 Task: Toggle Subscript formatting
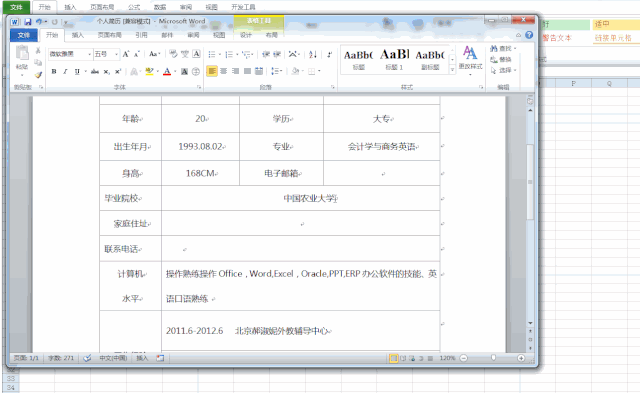tap(106, 71)
